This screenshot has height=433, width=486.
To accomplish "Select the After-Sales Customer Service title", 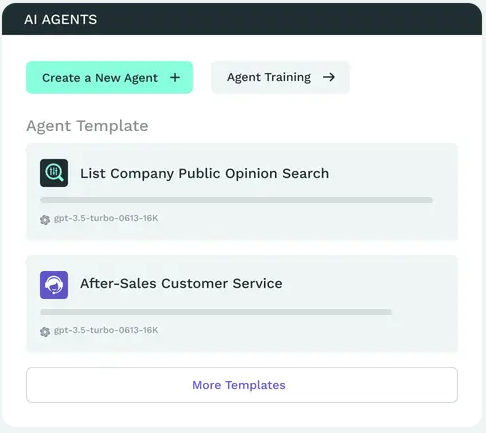I will click(x=181, y=284).
